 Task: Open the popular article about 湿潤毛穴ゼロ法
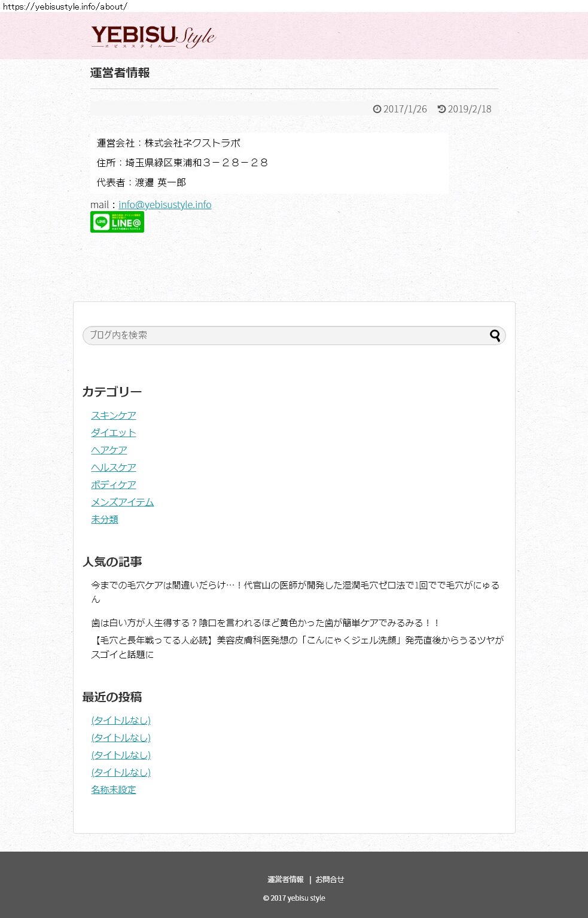pyautogui.click(x=295, y=592)
